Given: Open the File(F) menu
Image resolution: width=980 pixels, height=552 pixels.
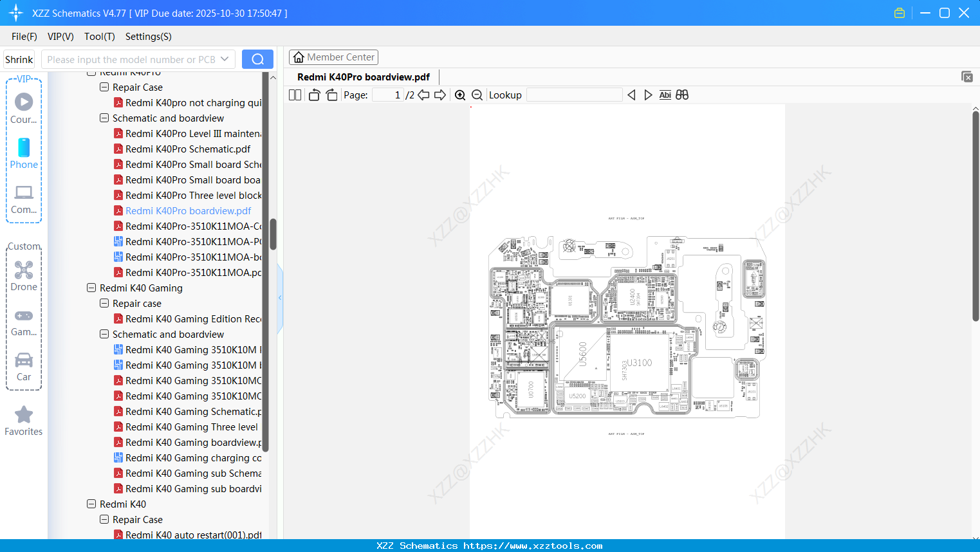Looking at the screenshot, I should 24,37.
